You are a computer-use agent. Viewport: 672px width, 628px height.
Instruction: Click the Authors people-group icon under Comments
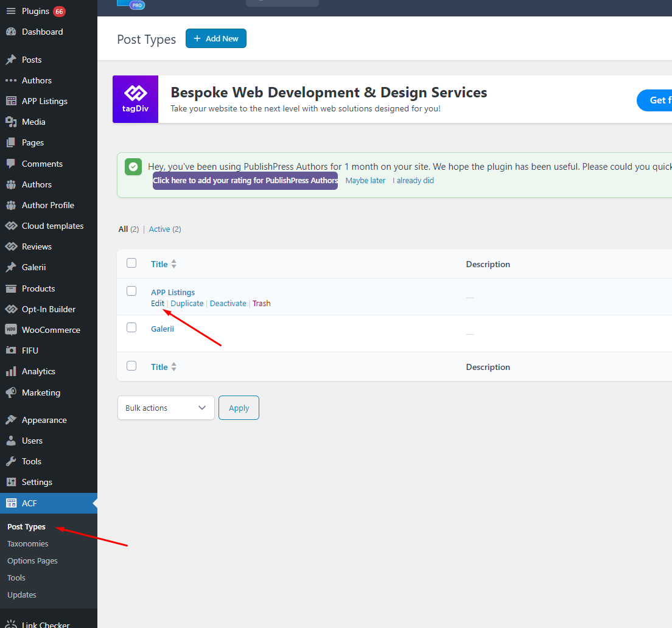tap(11, 184)
